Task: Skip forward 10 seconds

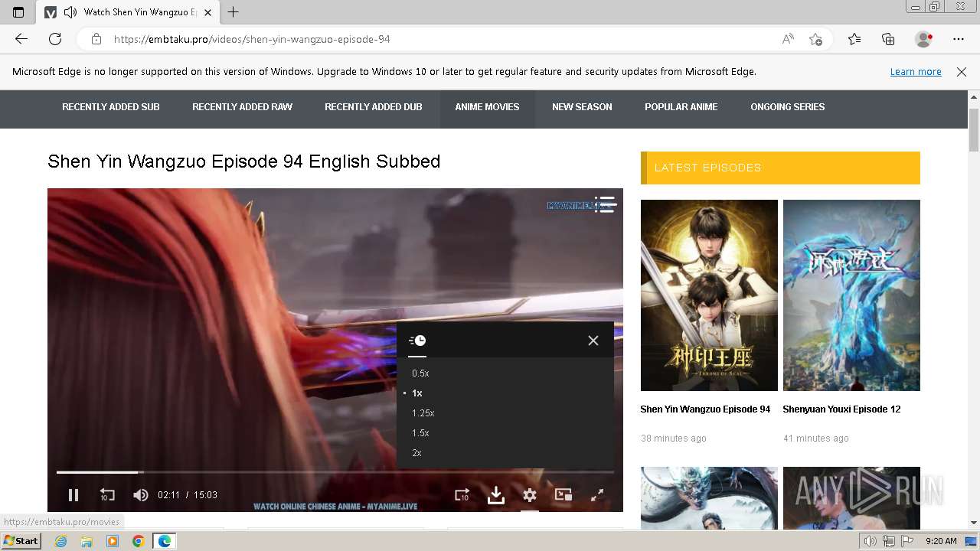Action: [x=462, y=495]
